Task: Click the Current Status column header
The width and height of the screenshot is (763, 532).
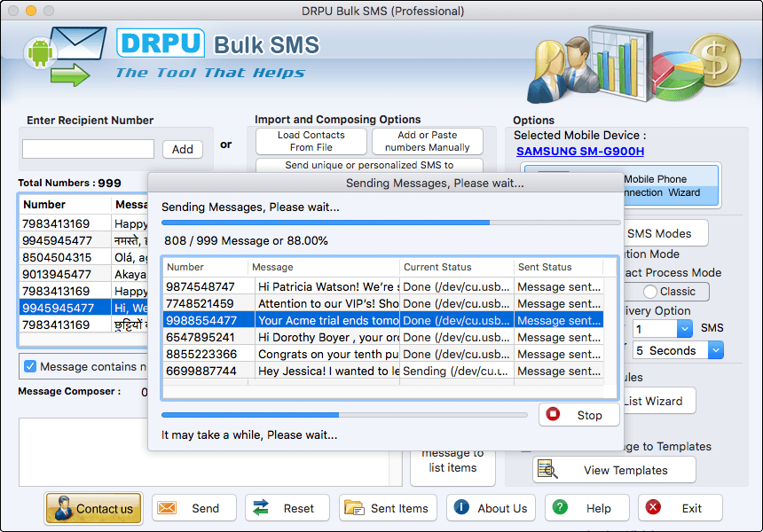Action: [x=457, y=267]
